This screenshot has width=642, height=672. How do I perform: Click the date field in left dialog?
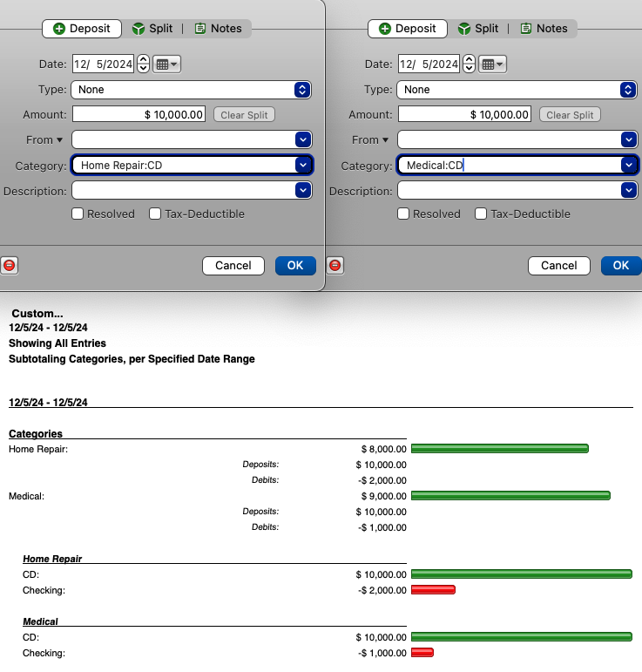(103, 64)
